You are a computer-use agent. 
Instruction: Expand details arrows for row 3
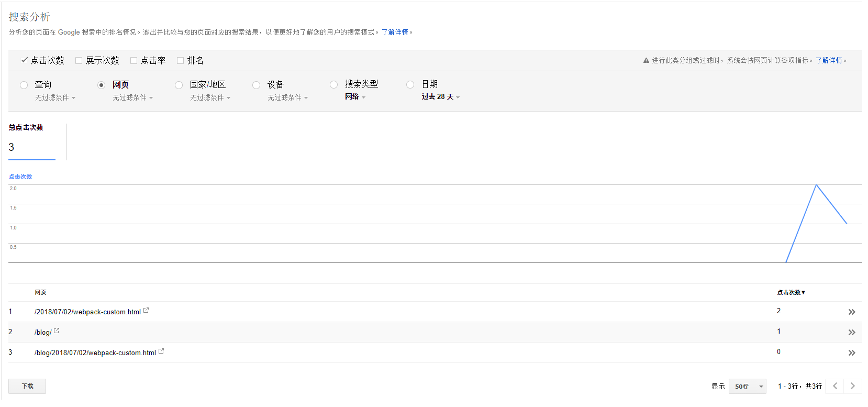[x=852, y=353]
